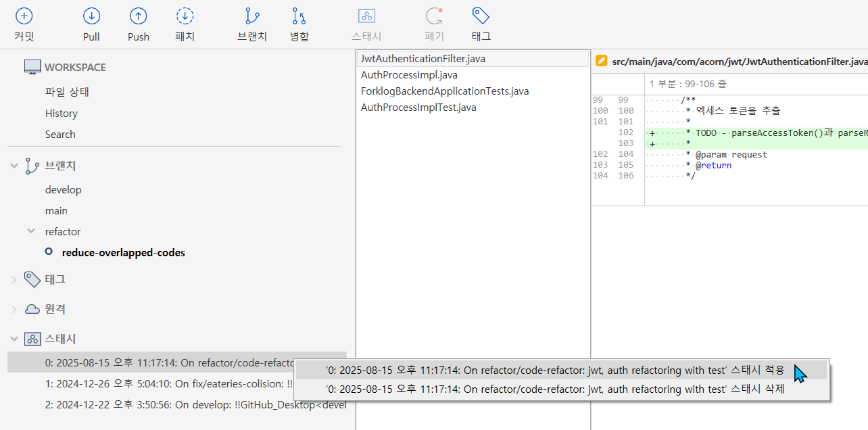This screenshot has width=868, height=430.
Task: Open History in the workspace
Action: coord(62,114)
